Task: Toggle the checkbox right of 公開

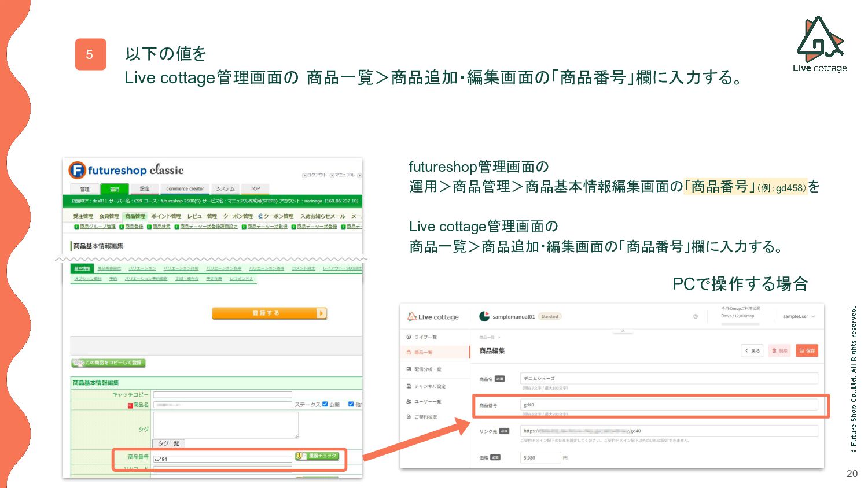Action: (x=351, y=404)
